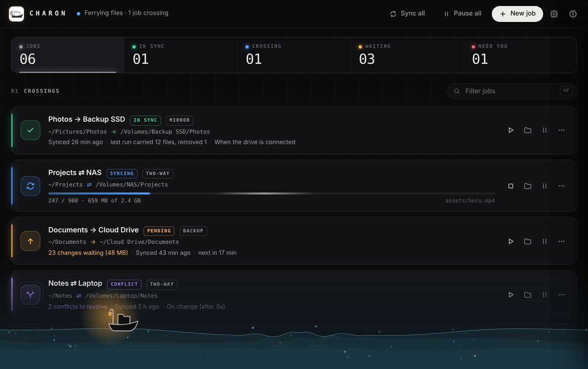Focus the Filter jobs search field
This screenshot has height=369, width=588.
pyautogui.click(x=512, y=91)
